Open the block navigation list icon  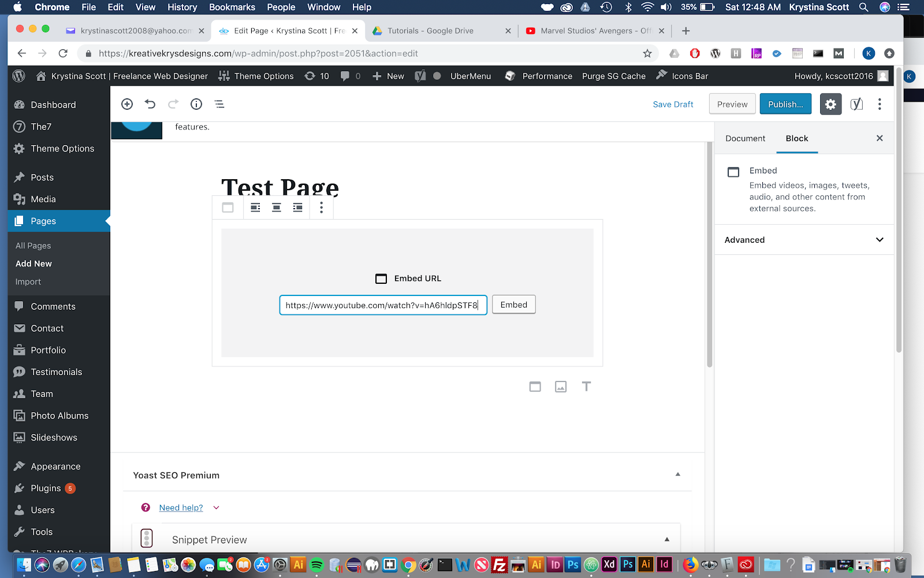coord(219,104)
